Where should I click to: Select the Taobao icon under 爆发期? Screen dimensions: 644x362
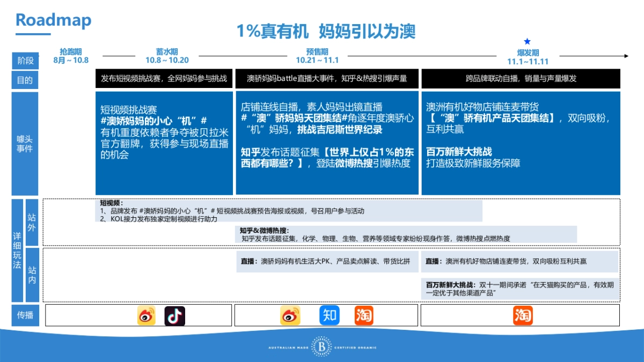click(522, 316)
